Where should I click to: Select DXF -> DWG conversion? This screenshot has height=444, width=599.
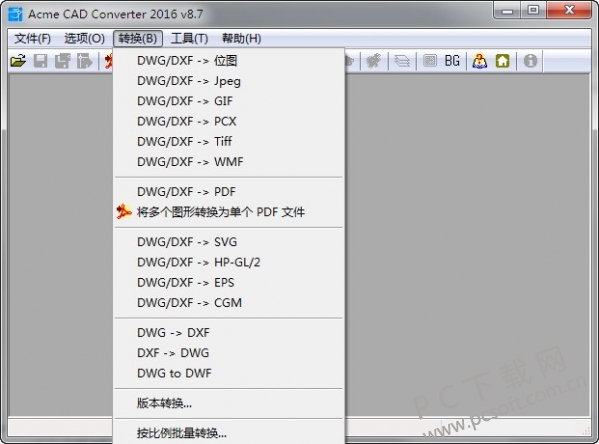pos(229,353)
